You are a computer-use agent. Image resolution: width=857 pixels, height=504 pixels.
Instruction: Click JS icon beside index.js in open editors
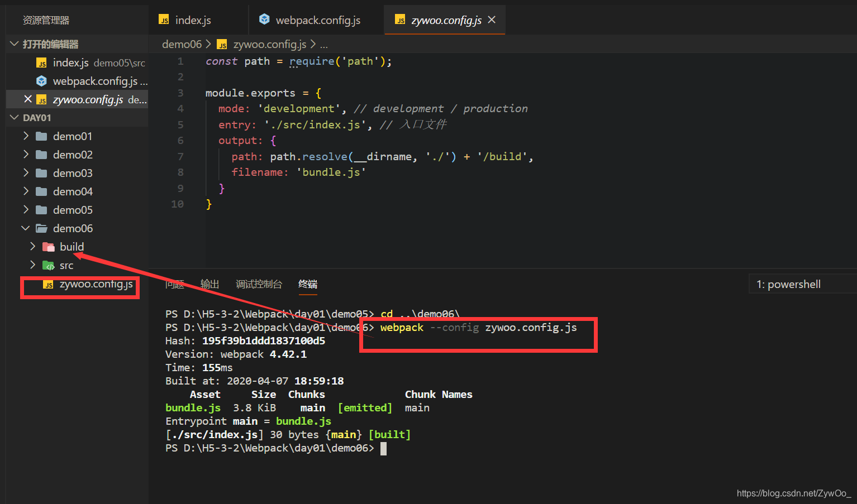click(41, 63)
